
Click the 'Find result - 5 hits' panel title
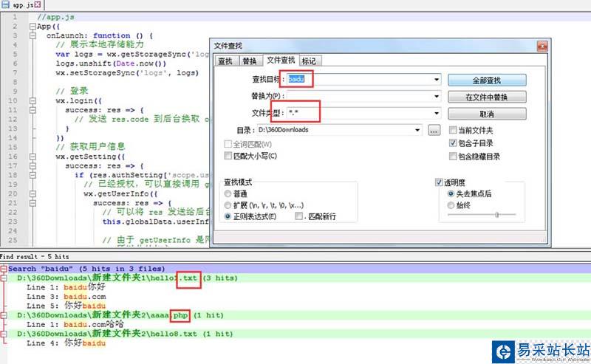[x=34, y=257]
